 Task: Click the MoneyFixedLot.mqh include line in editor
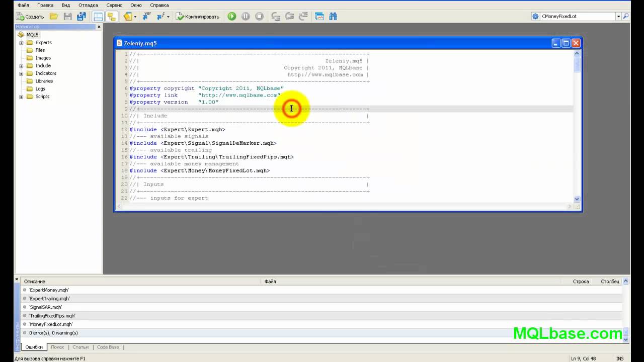click(x=199, y=170)
